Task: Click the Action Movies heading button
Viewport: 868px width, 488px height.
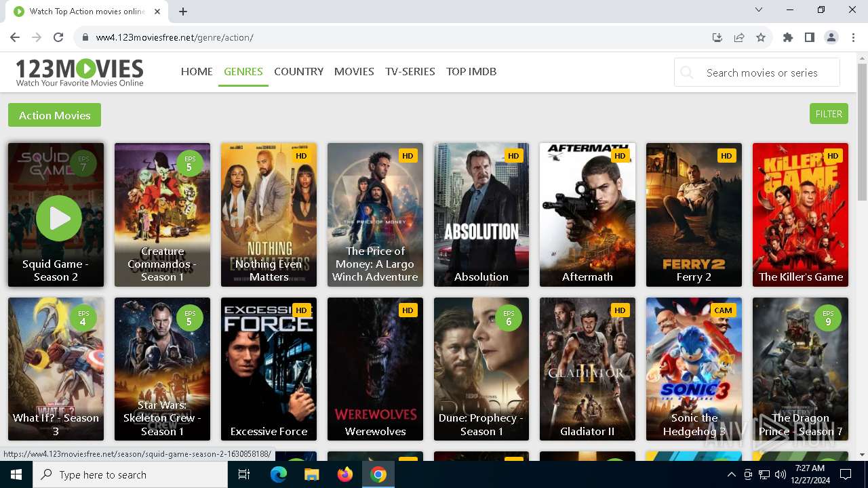Action: [54, 115]
